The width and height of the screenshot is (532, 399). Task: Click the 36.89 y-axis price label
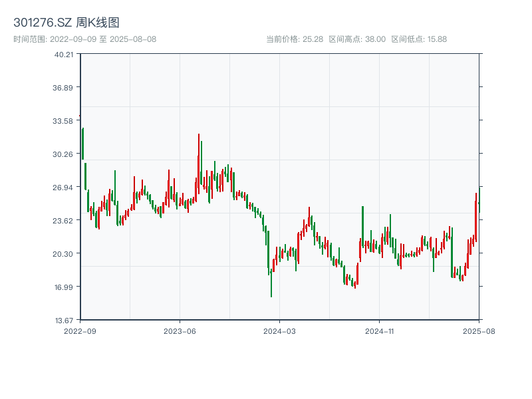tap(64, 88)
